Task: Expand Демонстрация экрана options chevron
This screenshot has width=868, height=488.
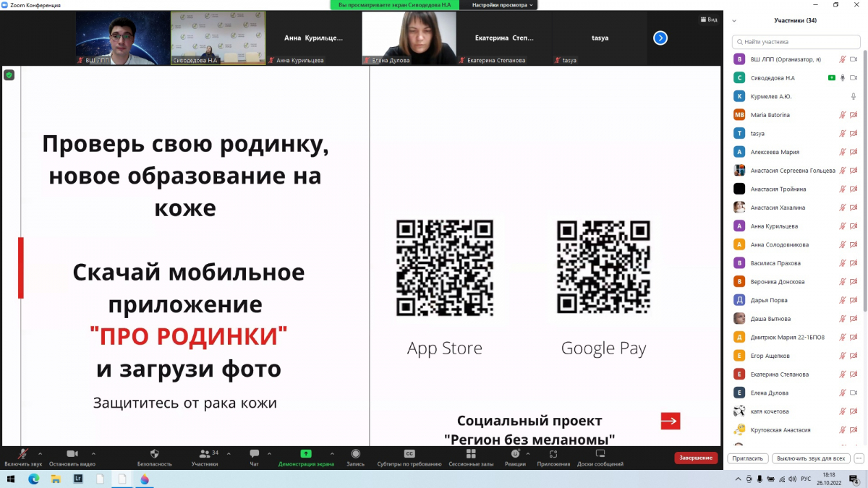Action: (331, 453)
